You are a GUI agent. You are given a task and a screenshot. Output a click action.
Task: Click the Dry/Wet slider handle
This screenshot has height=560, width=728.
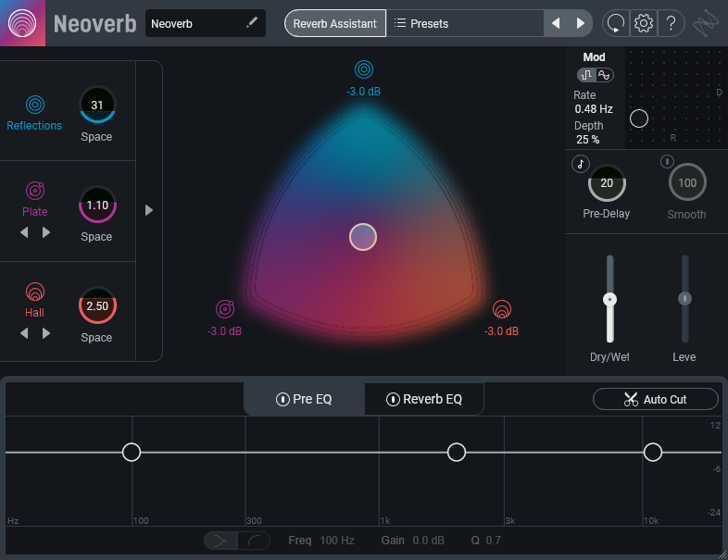pos(609,299)
